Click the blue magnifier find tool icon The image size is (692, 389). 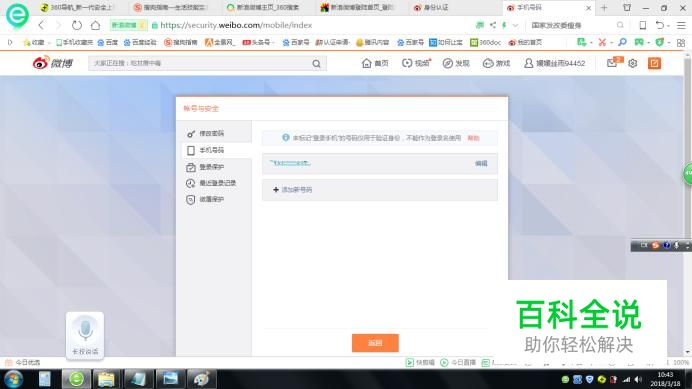622,42
